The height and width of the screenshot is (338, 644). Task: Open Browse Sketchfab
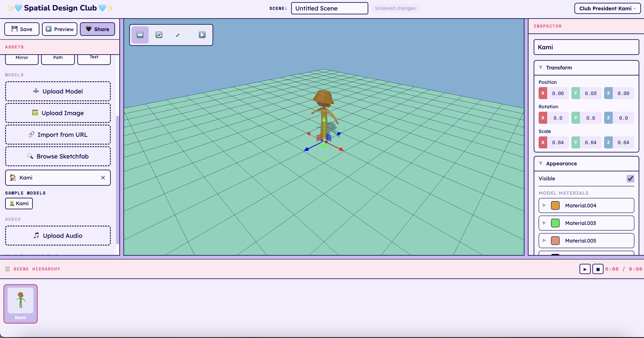click(x=58, y=156)
